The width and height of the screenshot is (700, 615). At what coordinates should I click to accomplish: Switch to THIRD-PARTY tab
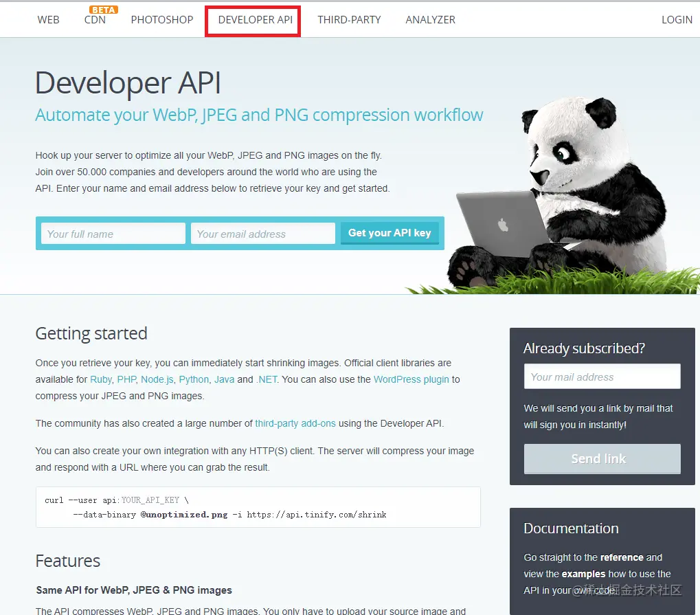pos(349,20)
